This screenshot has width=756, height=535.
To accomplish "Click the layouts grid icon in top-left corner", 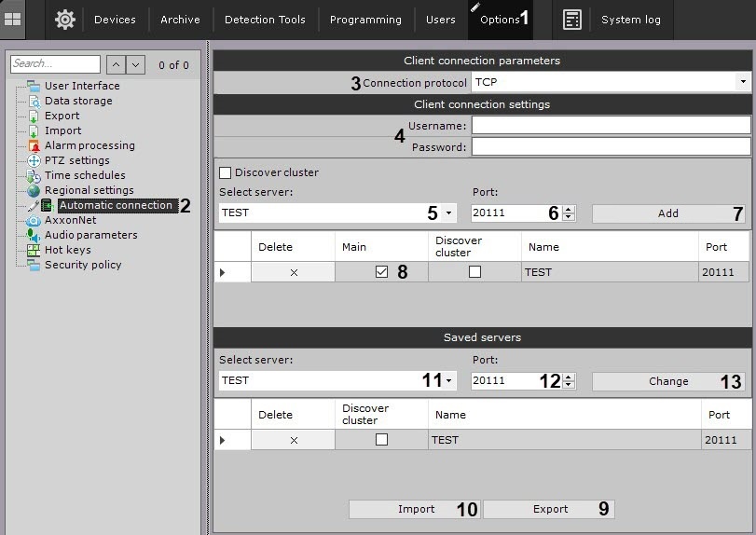I will pos(13,19).
